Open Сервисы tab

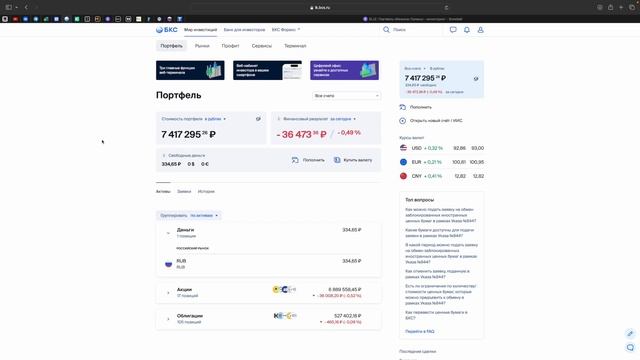[262, 46]
